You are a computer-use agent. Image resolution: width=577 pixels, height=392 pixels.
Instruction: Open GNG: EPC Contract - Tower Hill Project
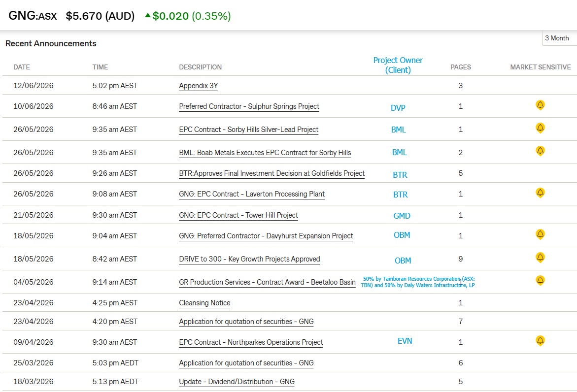coord(238,215)
